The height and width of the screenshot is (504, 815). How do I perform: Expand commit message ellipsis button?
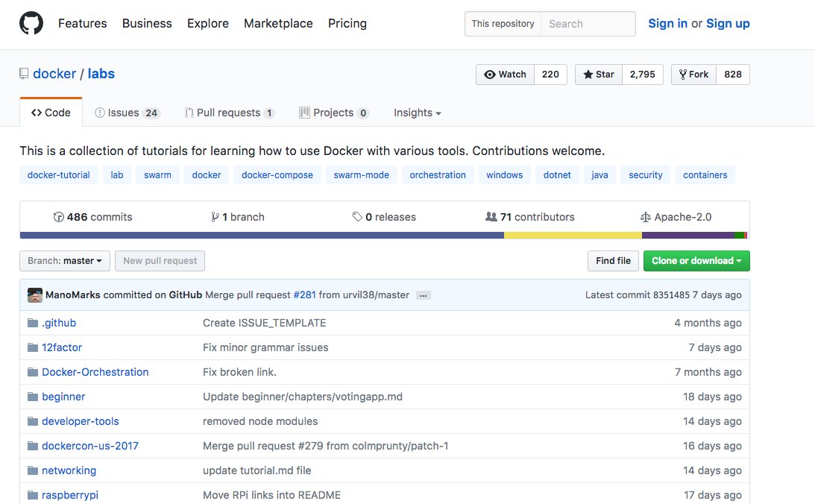(424, 296)
